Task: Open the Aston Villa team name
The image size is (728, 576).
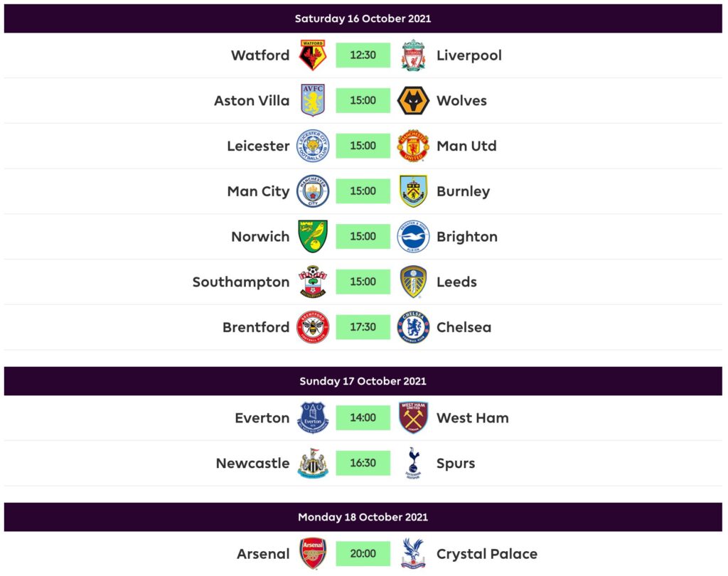Action: click(x=252, y=101)
